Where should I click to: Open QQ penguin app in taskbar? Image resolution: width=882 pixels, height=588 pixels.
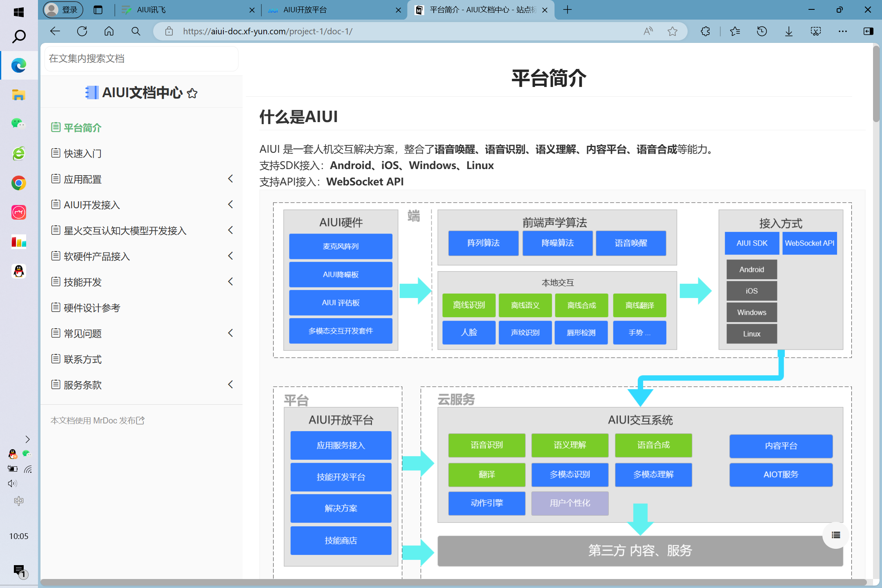tap(19, 271)
